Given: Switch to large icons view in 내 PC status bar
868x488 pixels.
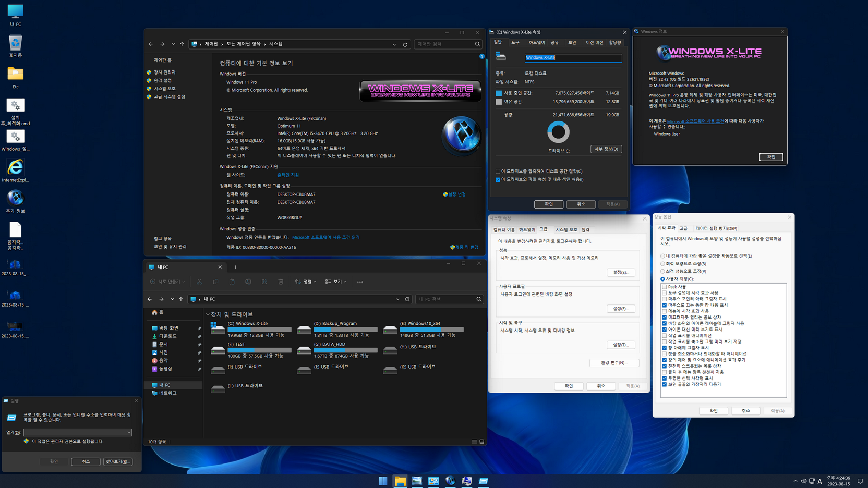Looking at the screenshot, I should 481,442.
